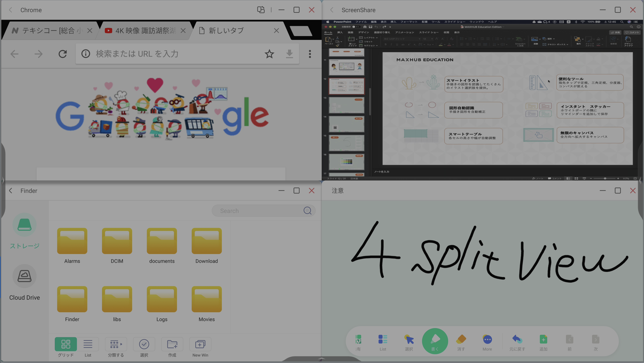Select ストレージ in Finder sidebar
This screenshot has height=363, width=644.
24,231
